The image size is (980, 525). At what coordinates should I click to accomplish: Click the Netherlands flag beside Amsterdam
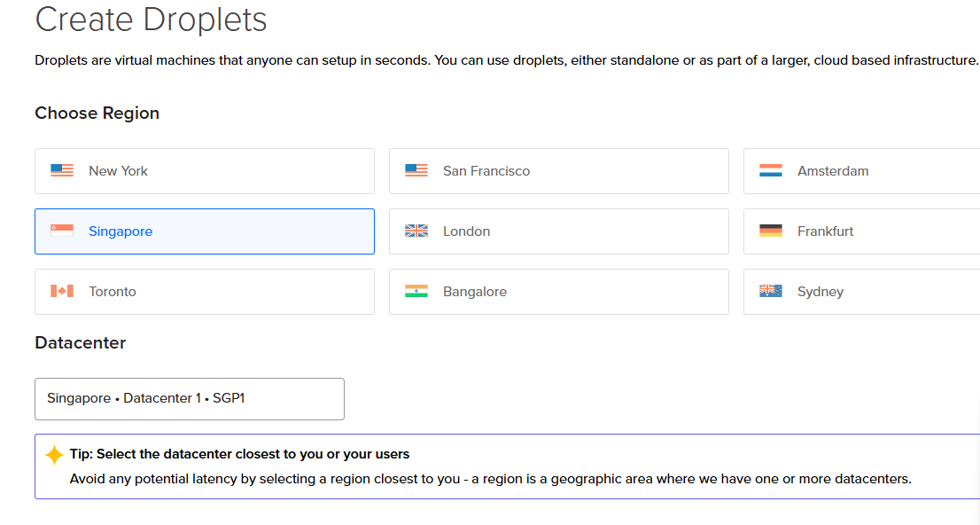(x=771, y=171)
